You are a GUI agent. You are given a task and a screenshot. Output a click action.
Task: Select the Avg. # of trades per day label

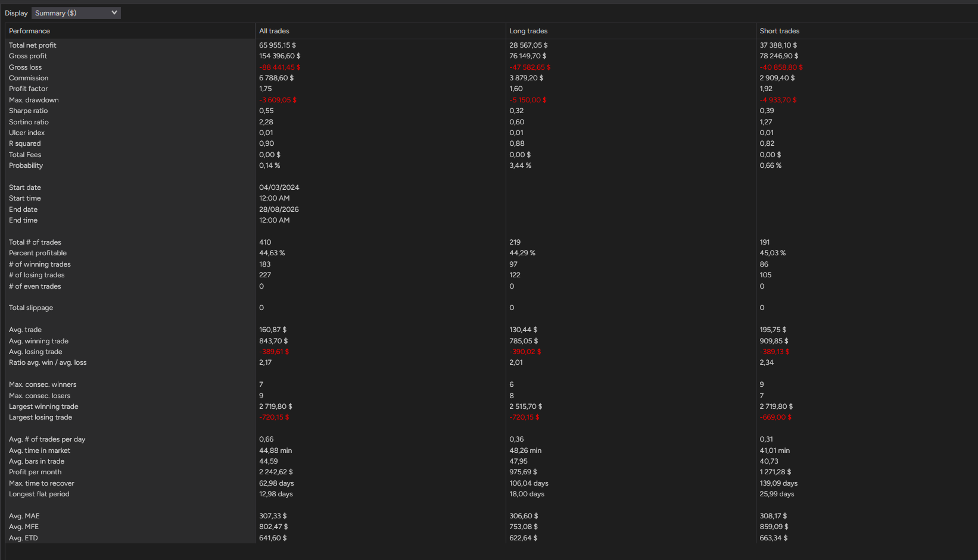pos(47,439)
